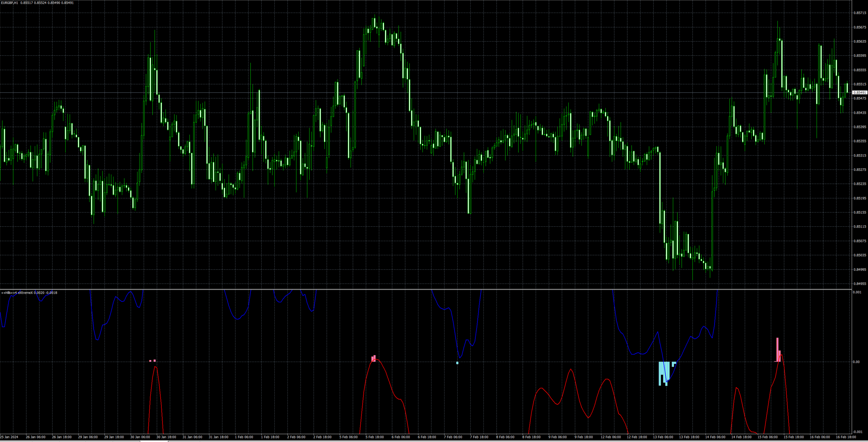Click the 13 Feb 06:00 time label
Viewport: 868px width, 442px height.
663,437
